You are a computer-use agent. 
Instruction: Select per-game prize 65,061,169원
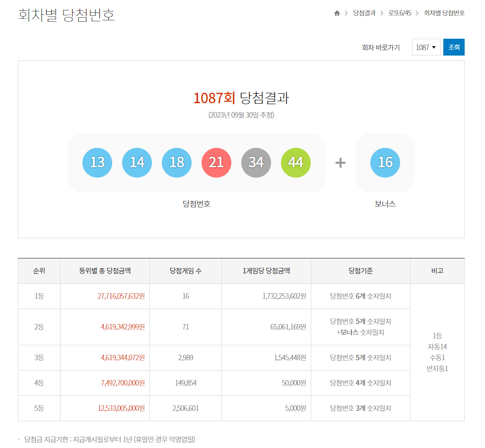click(x=288, y=327)
